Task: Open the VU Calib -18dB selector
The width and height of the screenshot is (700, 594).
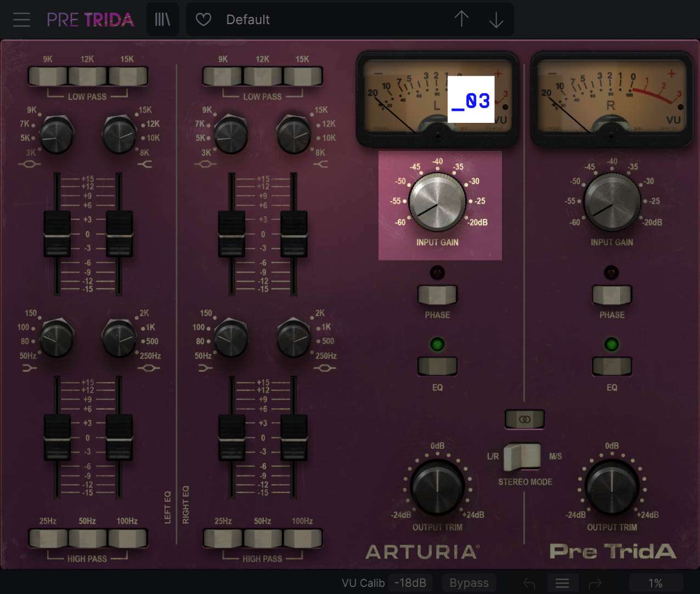Action: pyautogui.click(x=409, y=582)
